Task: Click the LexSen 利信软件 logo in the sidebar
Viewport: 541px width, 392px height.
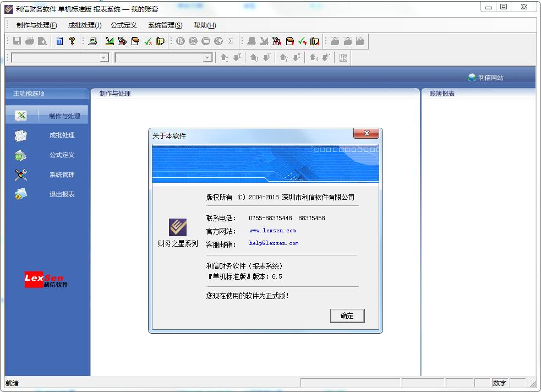Action: coord(46,280)
